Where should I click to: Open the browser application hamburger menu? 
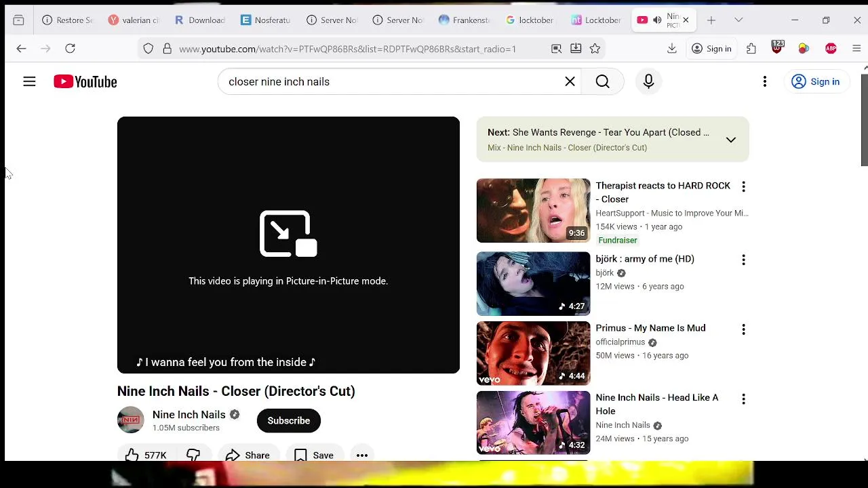click(x=856, y=48)
